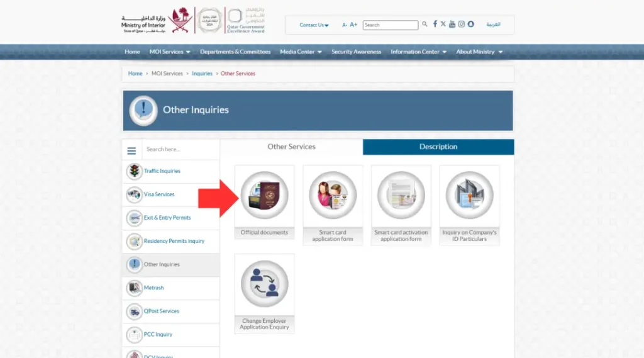
Task: Click Inquiries in the breadcrumb
Action: pyautogui.click(x=202, y=74)
